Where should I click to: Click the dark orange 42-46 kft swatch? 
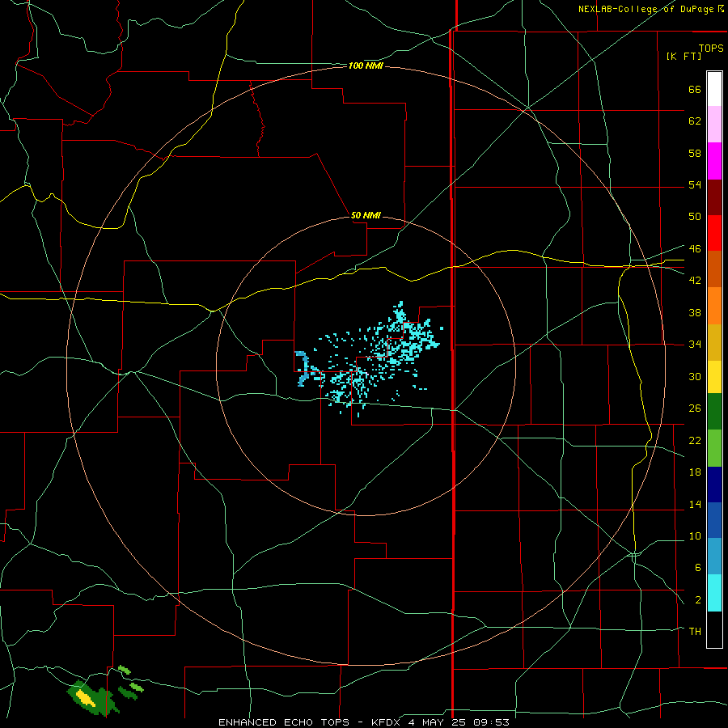coord(714,269)
